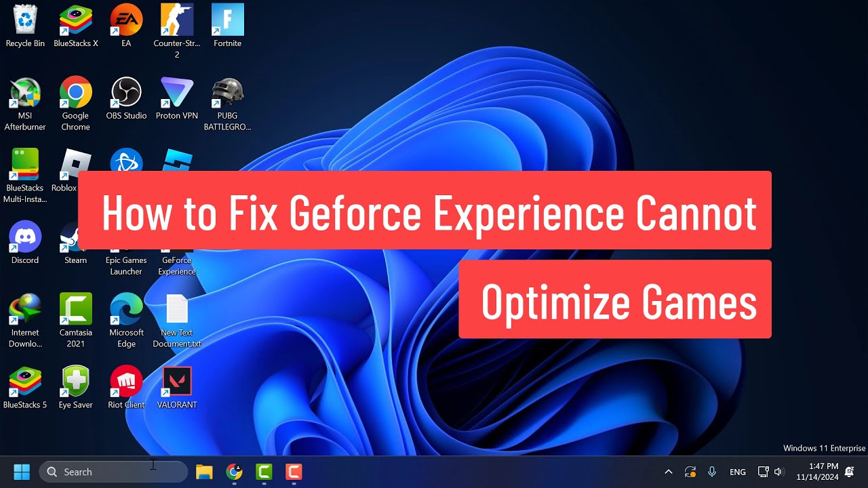This screenshot has height=488, width=868.
Task: Select the Proton VPN shortcut
Action: point(177,98)
